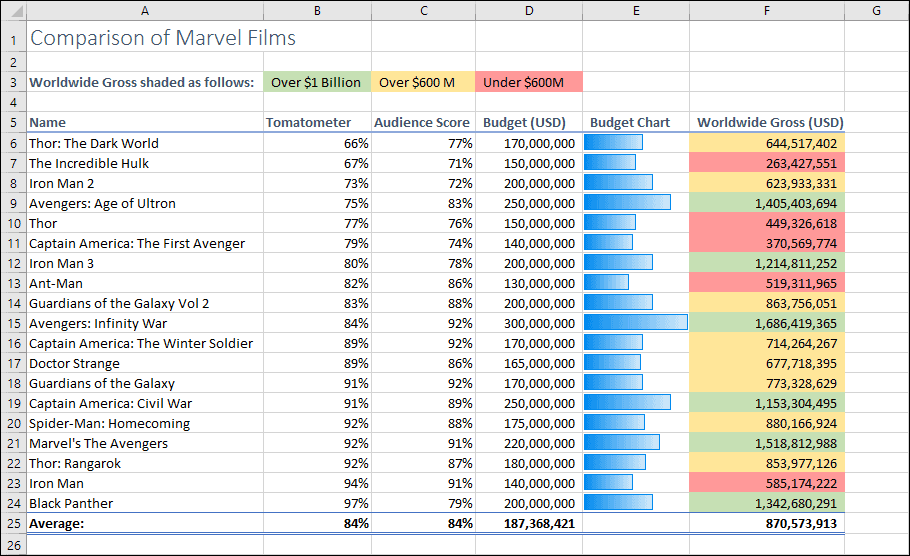Click the select-all corner of the grid

pyautogui.click(x=12, y=11)
